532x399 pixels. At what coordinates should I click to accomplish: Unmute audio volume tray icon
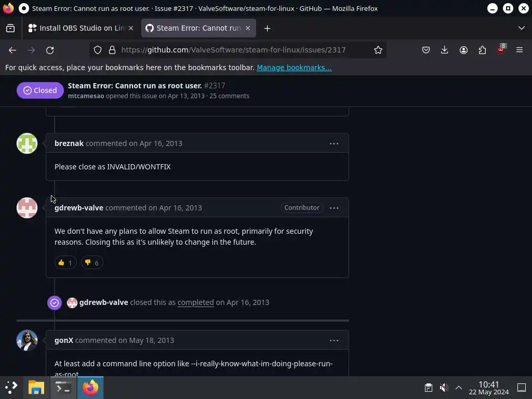point(444,388)
